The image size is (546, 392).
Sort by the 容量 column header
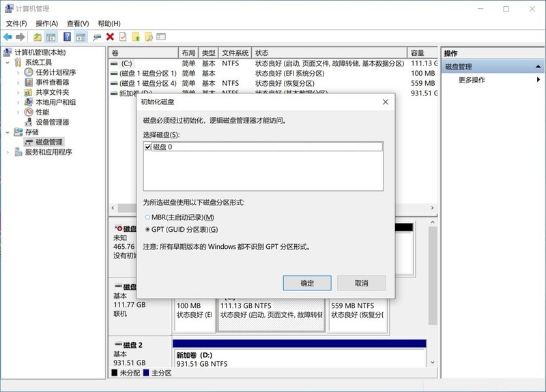click(422, 53)
